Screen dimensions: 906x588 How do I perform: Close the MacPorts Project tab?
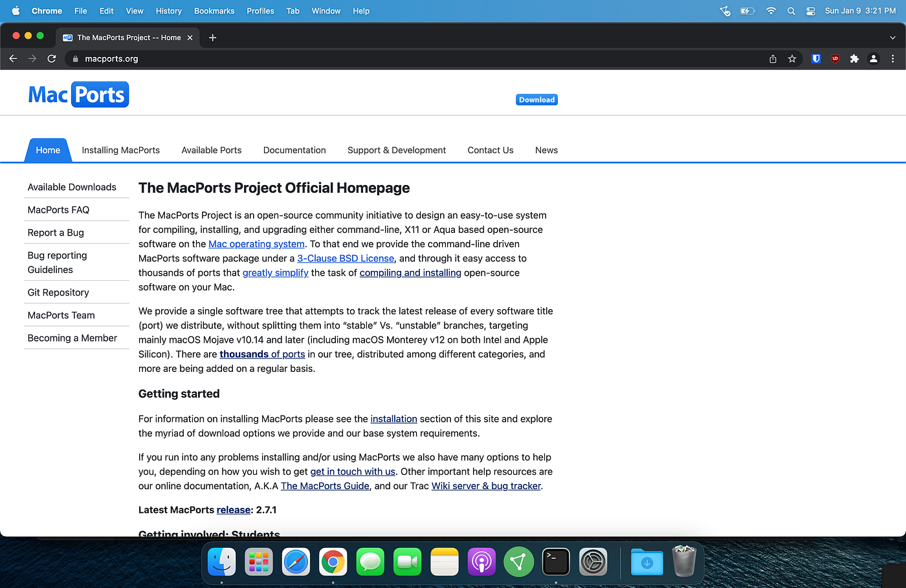[190, 38]
